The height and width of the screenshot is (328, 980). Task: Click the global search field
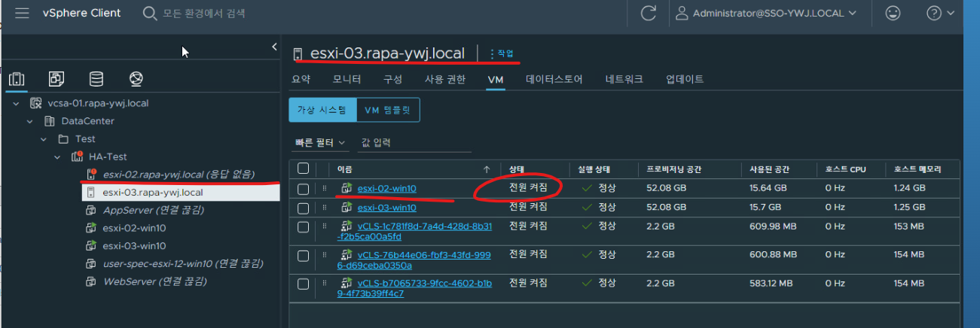click(203, 14)
